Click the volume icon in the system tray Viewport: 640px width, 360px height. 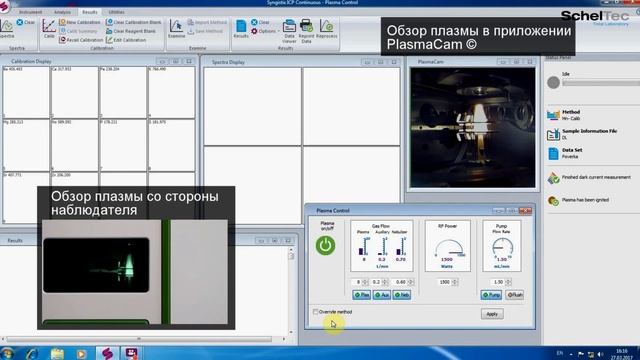pyautogui.click(x=600, y=354)
